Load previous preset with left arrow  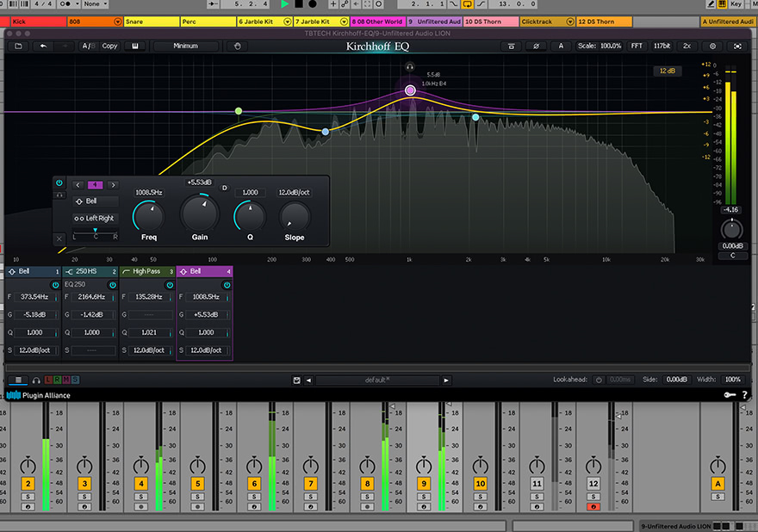click(308, 380)
